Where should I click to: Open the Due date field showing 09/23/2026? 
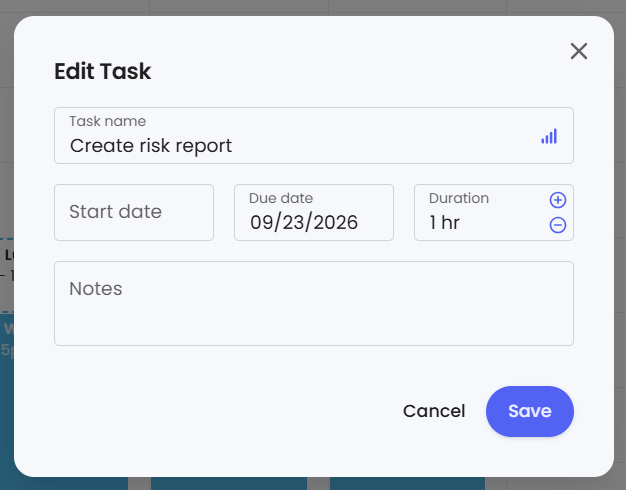pyautogui.click(x=314, y=212)
